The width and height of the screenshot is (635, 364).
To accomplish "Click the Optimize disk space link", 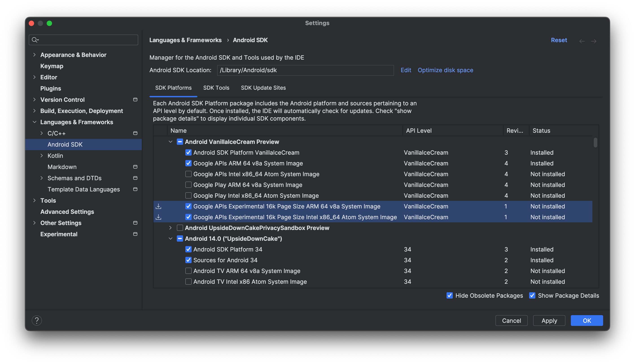I will click(x=445, y=70).
